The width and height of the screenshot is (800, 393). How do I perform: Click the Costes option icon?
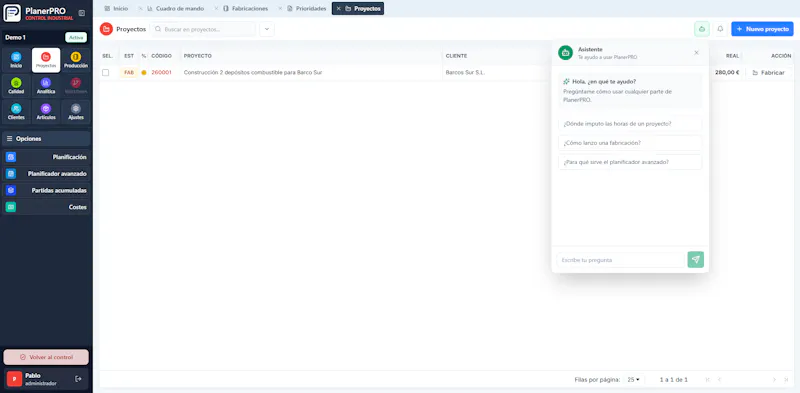click(x=11, y=207)
